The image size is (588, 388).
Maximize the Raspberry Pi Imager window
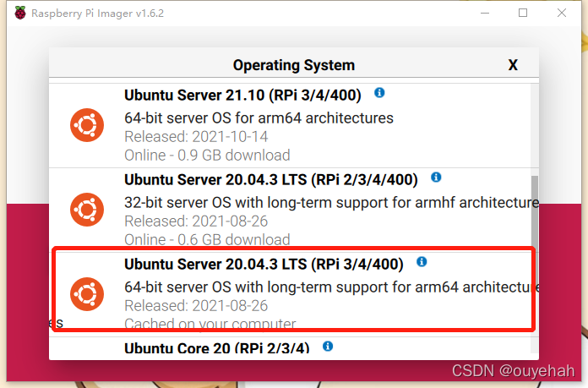click(523, 14)
